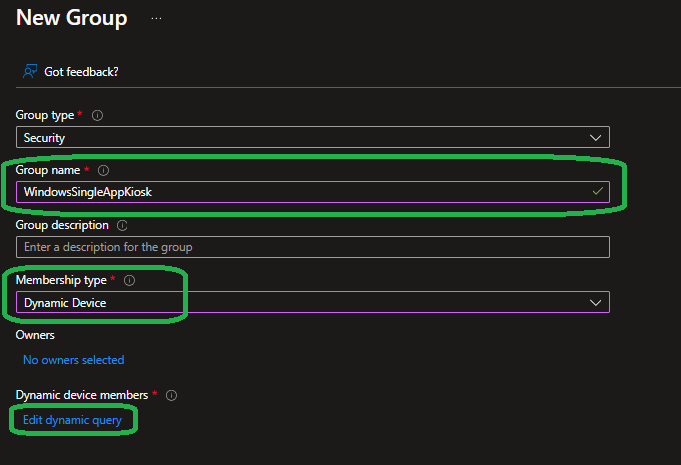Open the 'Edit dynamic query' link
The width and height of the screenshot is (681, 465).
click(72, 420)
